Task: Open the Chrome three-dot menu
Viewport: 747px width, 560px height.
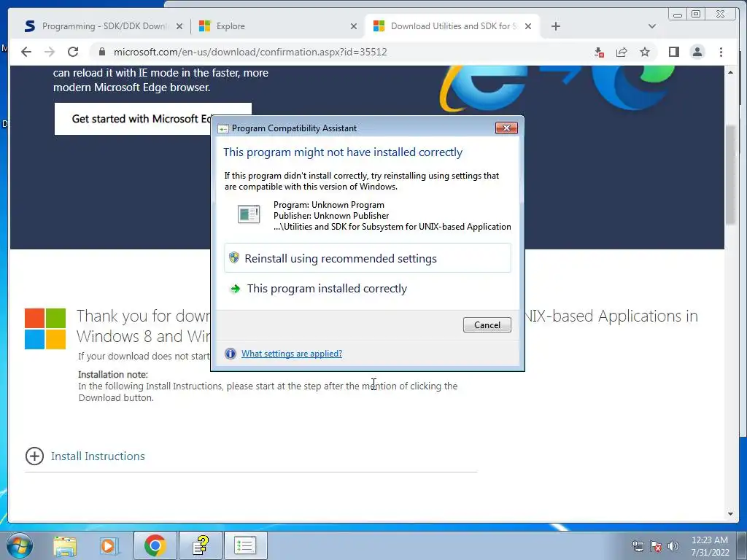Action: tap(721, 52)
